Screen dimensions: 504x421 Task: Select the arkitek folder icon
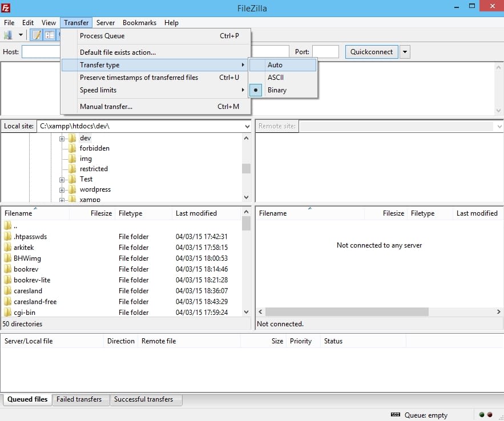tap(8, 248)
